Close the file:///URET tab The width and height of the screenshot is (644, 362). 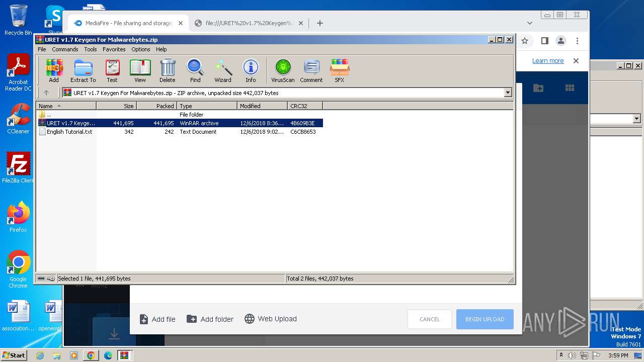(x=301, y=23)
